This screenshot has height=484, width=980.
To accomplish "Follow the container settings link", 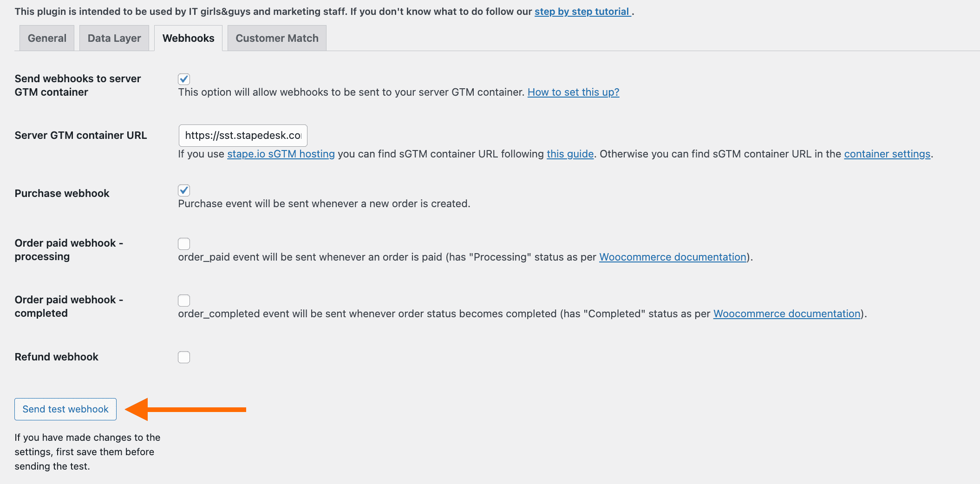I will click(887, 154).
